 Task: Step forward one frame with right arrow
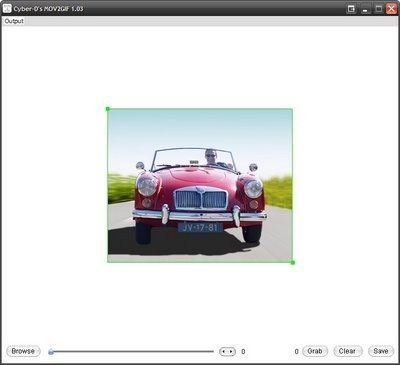coord(231,352)
